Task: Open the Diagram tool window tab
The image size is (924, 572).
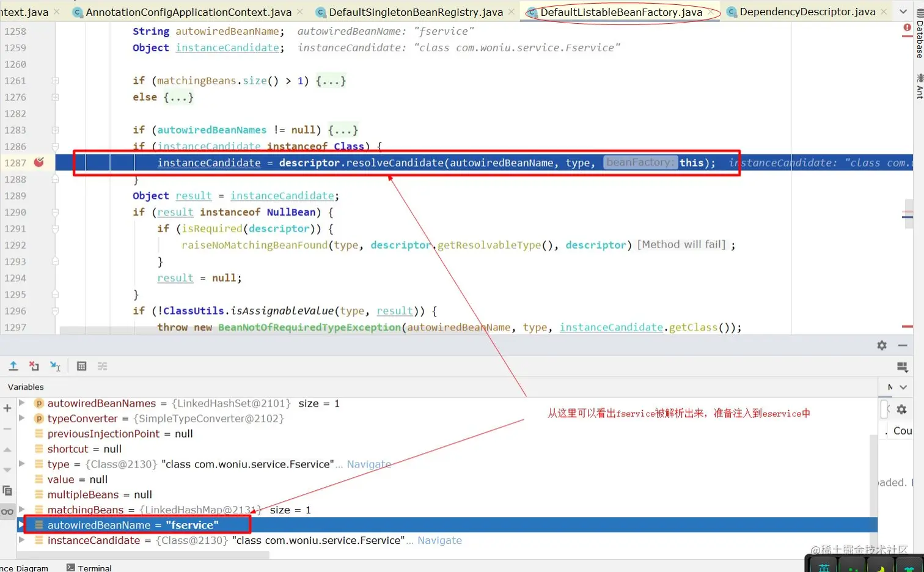Action: click(x=24, y=568)
